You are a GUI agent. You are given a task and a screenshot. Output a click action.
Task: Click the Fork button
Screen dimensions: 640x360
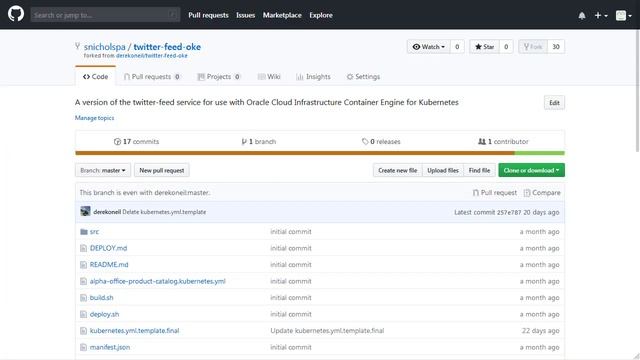[x=533, y=47]
